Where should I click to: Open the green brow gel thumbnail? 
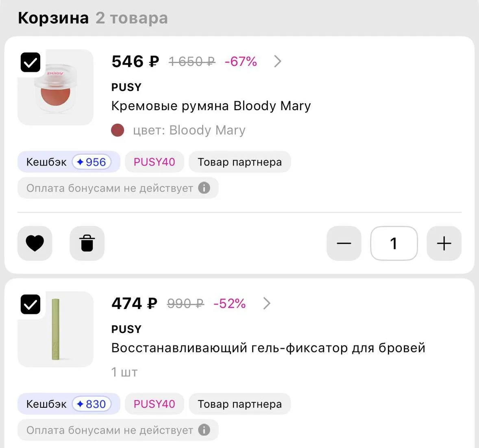pos(56,329)
